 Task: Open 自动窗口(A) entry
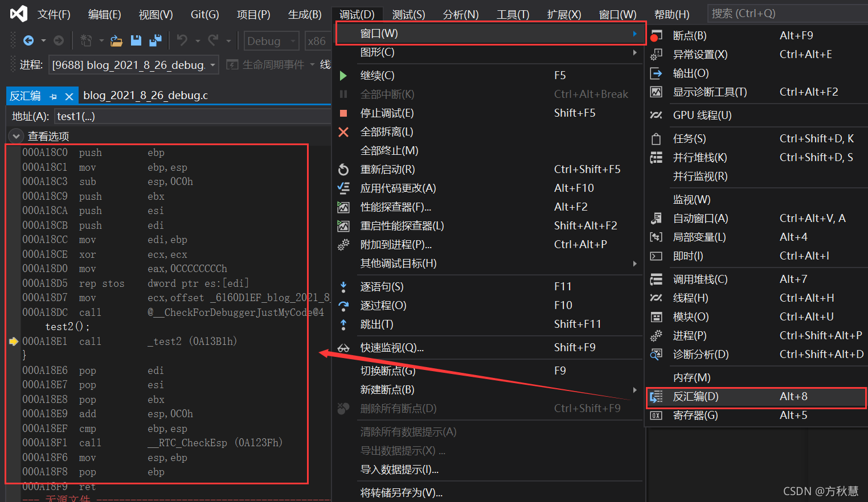coord(757,218)
